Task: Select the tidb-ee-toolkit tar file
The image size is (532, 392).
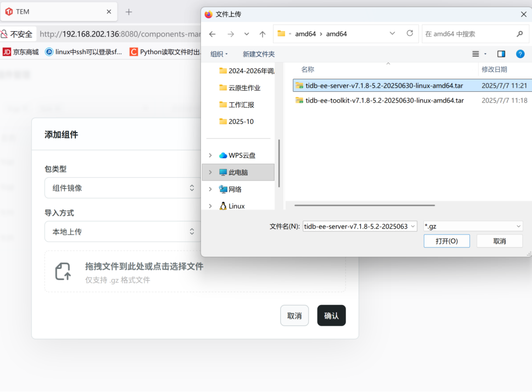Action: (384, 100)
